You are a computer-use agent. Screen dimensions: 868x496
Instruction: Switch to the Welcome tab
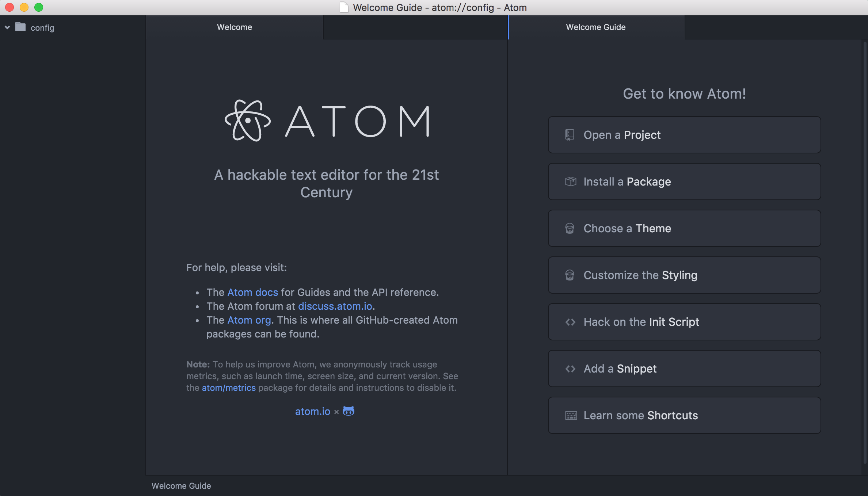(234, 27)
